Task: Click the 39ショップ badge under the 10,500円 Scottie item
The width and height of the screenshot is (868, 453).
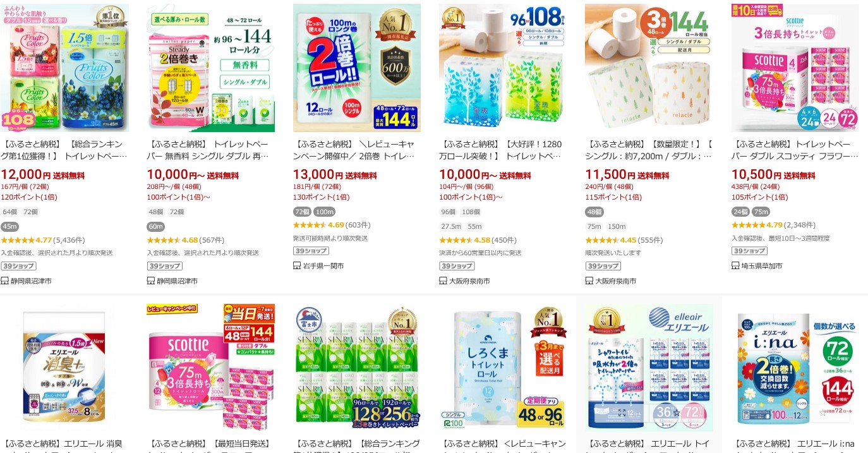Action: [749, 251]
